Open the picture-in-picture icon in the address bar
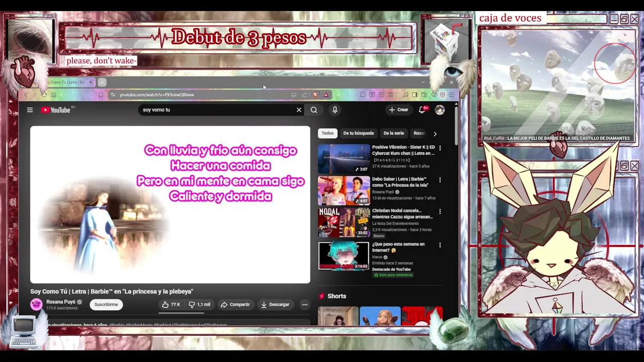The image size is (644, 362). [293, 95]
